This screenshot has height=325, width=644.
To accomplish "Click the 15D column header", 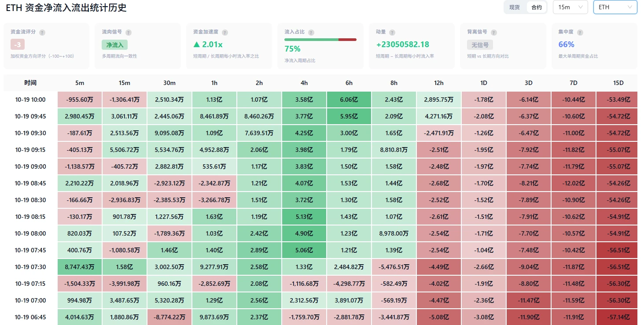I will pyautogui.click(x=618, y=83).
